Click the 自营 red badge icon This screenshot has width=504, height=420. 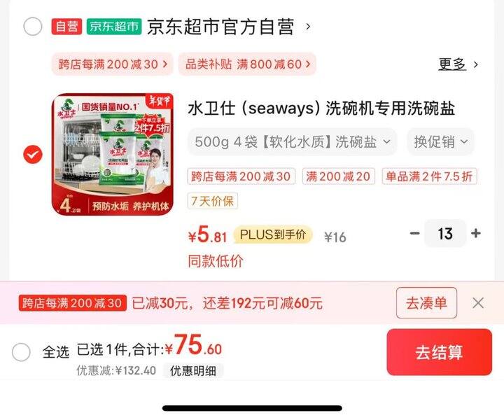point(66,27)
